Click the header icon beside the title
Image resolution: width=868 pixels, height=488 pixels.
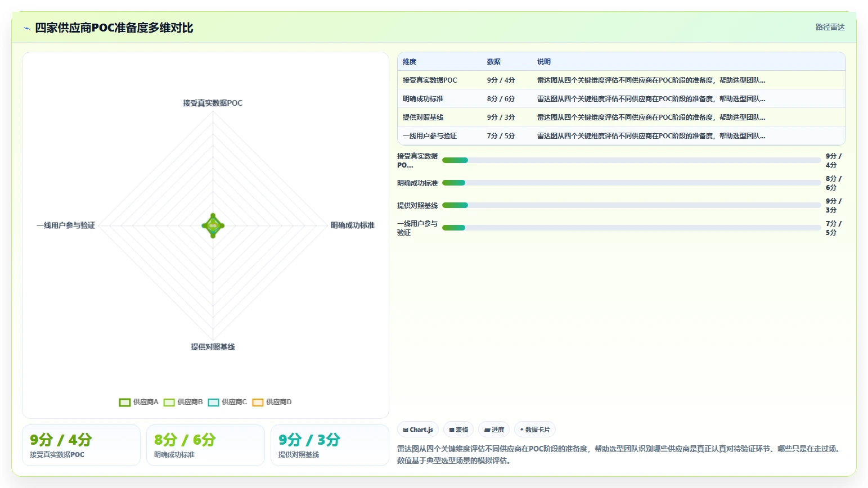26,28
